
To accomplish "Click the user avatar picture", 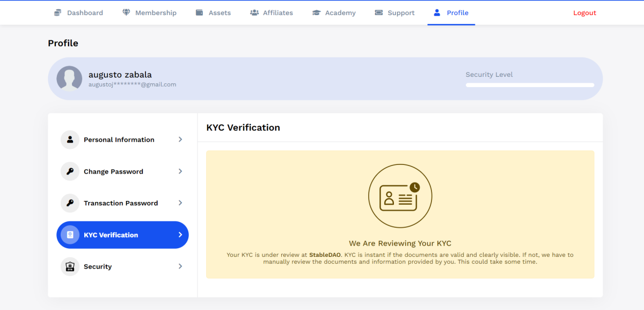I will [x=69, y=78].
